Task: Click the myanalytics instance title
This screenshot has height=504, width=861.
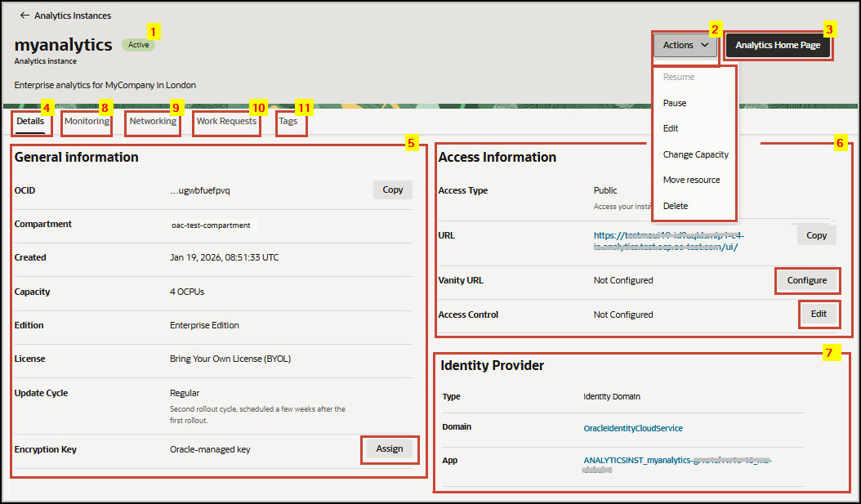Action: tap(63, 44)
